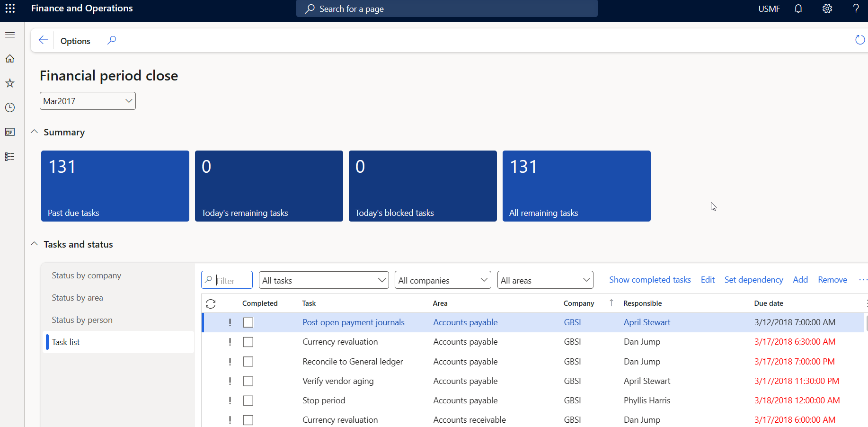
Task: Open the Settings gear
Action: pos(827,9)
